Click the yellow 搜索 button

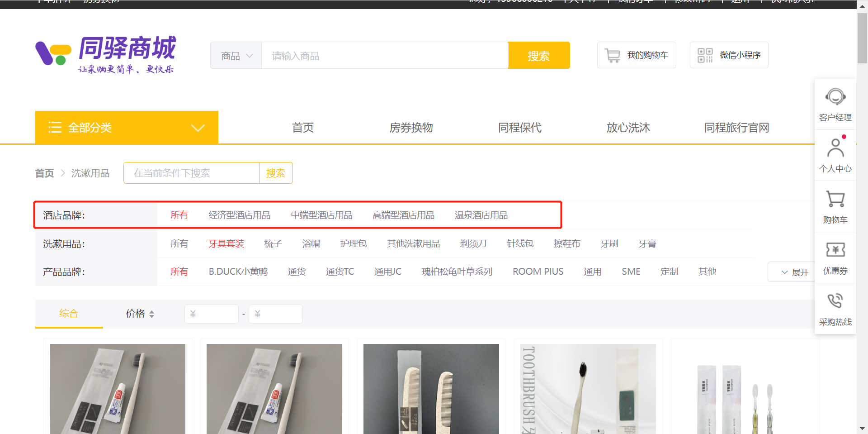pyautogui.click(x=539, y=55)
